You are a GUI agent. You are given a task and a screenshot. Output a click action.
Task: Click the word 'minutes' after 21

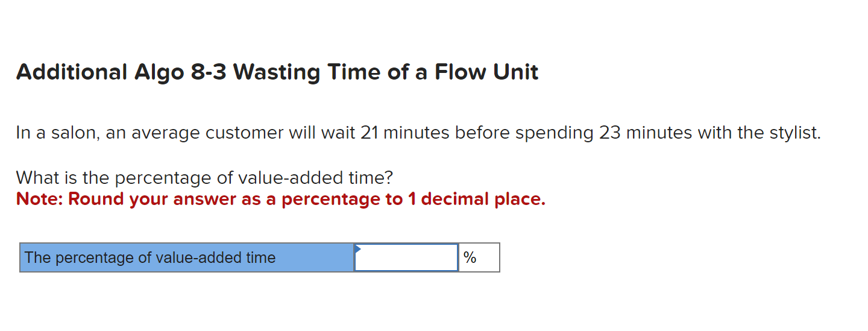tap(417, 133)
